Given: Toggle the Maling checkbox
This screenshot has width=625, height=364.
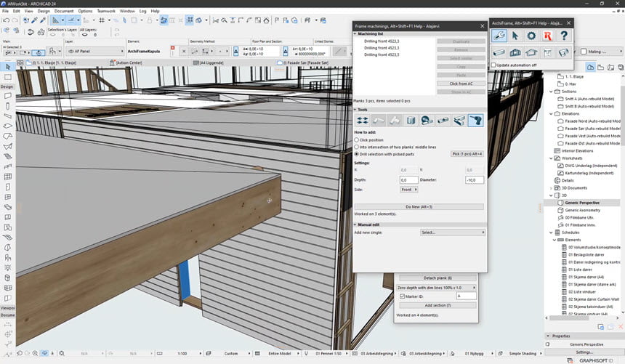Looking at the screenshot, I should pyautogui.click(x=584, y=52).
